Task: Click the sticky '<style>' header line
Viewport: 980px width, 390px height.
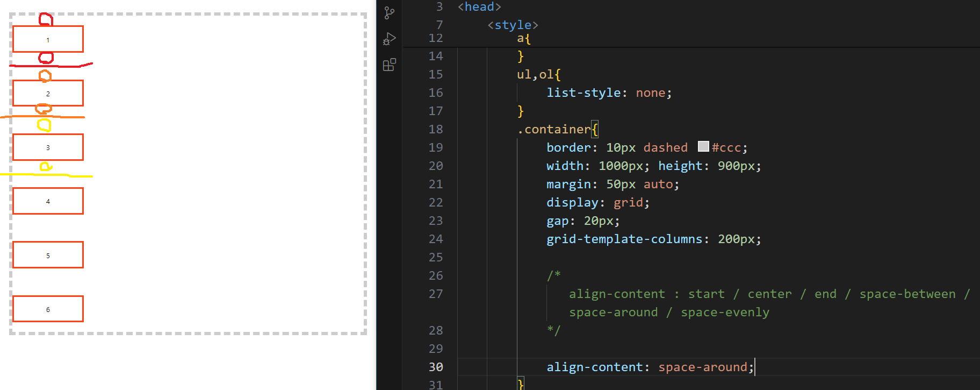Action: (513, 25)
